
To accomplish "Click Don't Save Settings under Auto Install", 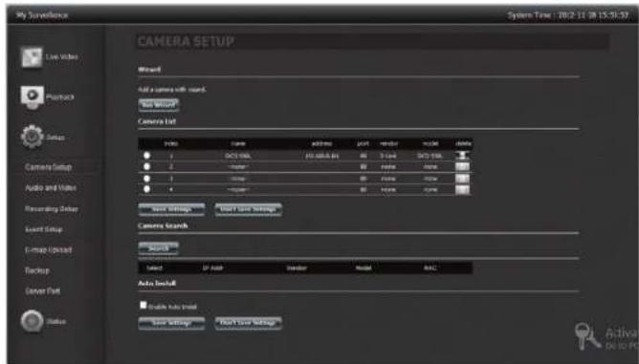I will (248, 323).
